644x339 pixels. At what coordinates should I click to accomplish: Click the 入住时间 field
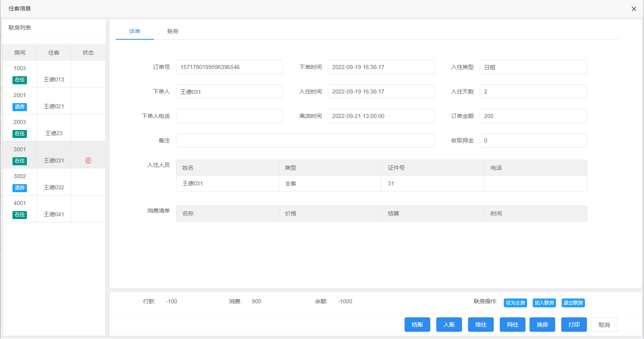(382, 91)
